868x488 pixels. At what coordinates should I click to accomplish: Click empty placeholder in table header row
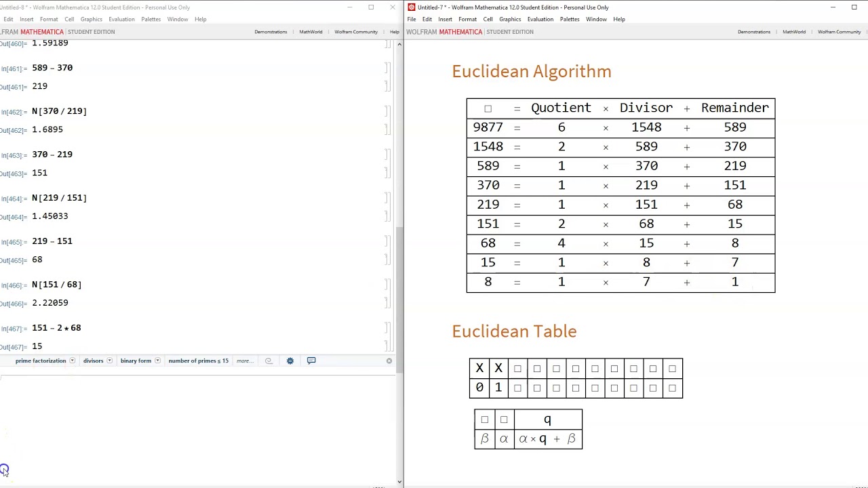pos(488,108)
